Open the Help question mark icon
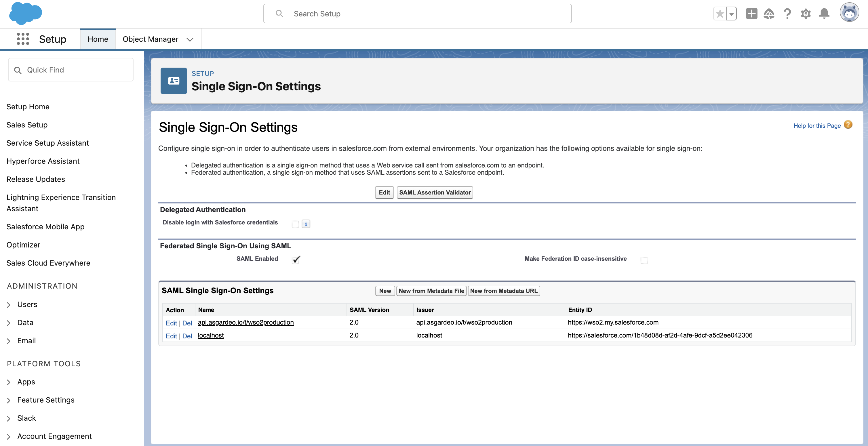 coord(787,14)
